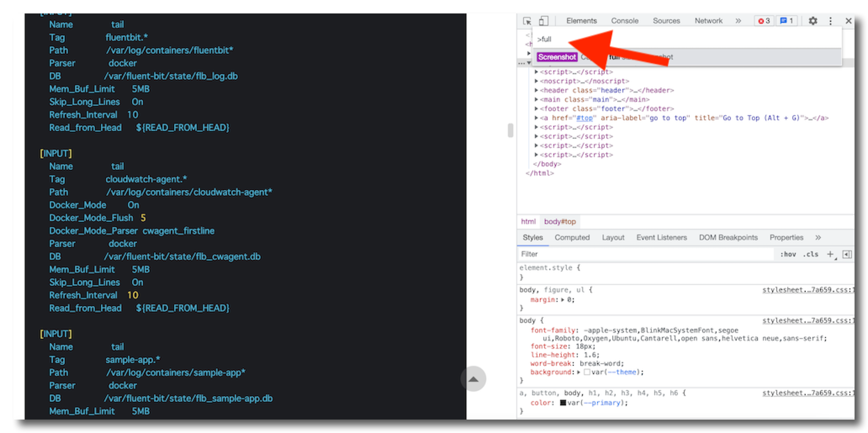Click the DB value flb_cwagent.db
The height and width of the screenshot is (433, 868).
pos(182,256)
